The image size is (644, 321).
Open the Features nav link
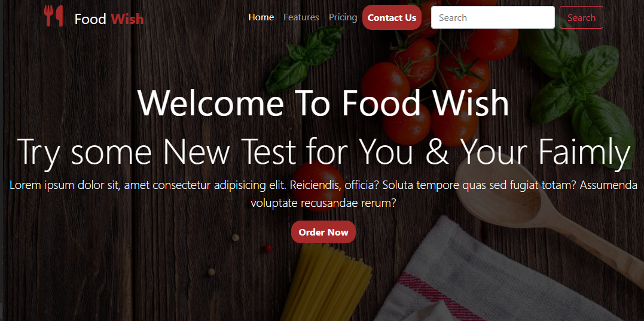(301, 17)
